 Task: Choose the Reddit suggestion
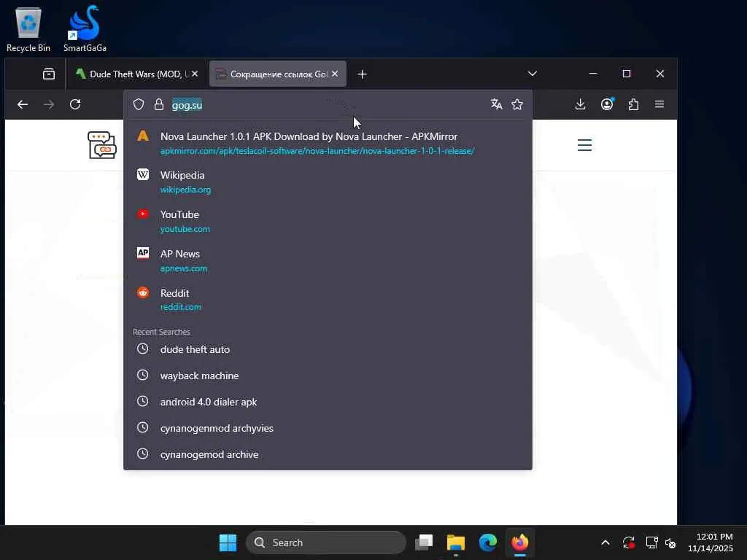pyautogui.click(x=328, y=300)
